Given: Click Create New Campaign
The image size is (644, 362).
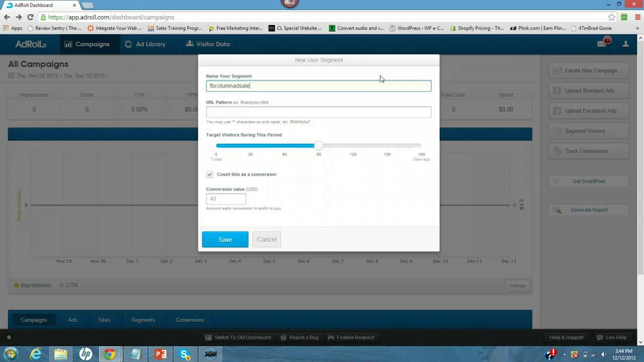Looking at the screenshot, I should tap(589, 70).
